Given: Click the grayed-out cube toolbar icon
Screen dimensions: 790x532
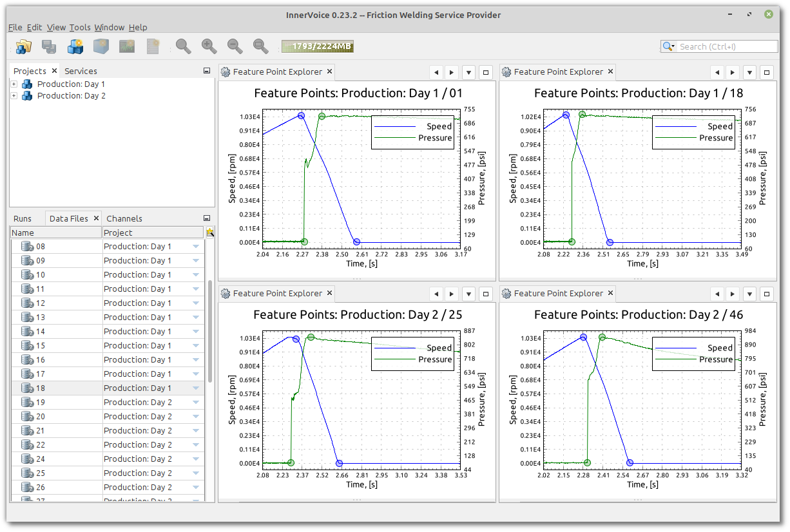Looking at the screenshot, I should coord(101,46).
